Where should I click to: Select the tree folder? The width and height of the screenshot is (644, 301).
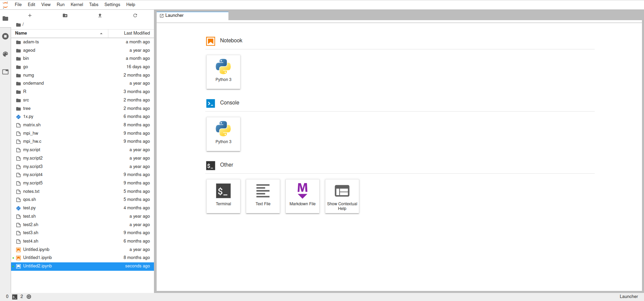click(x=83, y=109)
